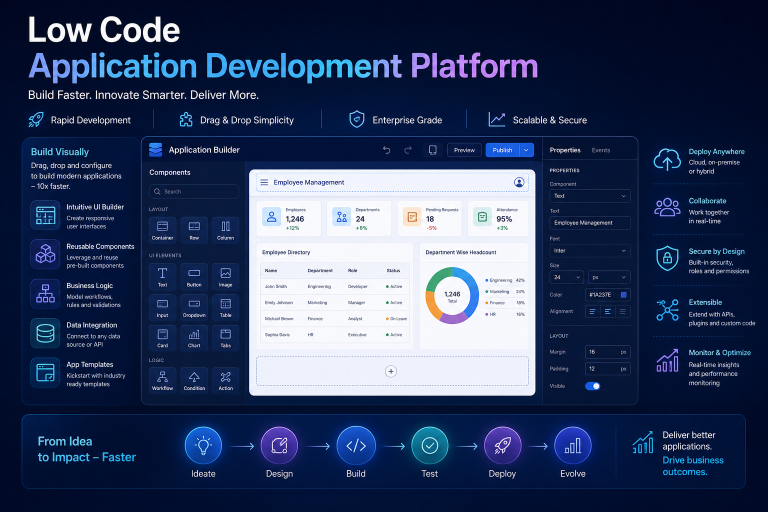Add the Chart component

194,338
